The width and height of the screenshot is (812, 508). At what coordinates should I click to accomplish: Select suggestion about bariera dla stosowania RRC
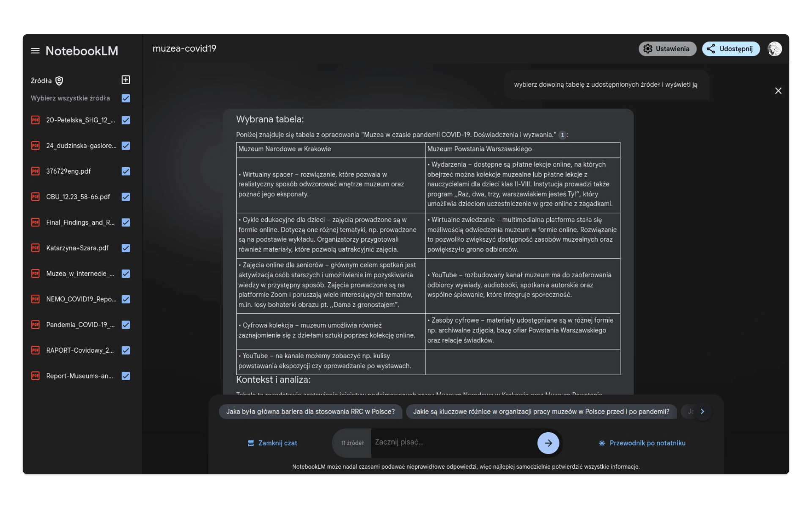pos(310,411)
